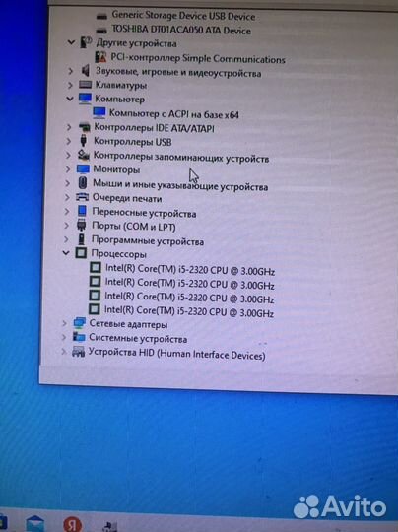Viewport: 398px width, 532px height.
Task: Expand Мыши и иные указывающие устройства
Action: point(68,183)
